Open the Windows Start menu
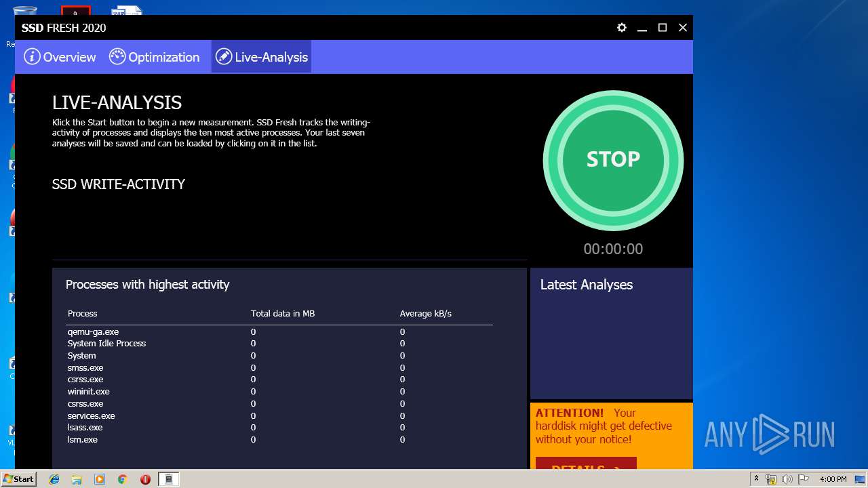 tap(18, 479)
